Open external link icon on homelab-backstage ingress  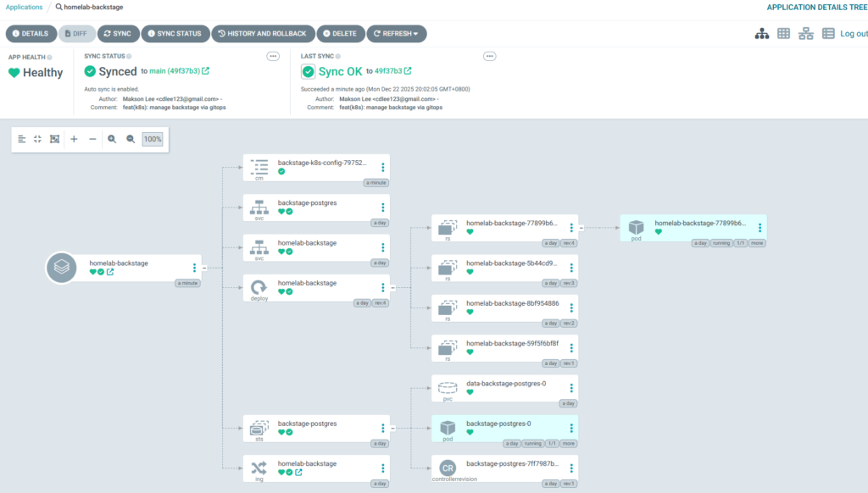click(x=298, y=473)
